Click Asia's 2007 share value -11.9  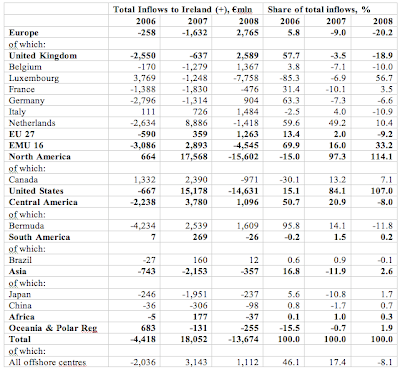click(x=336, y=271)
